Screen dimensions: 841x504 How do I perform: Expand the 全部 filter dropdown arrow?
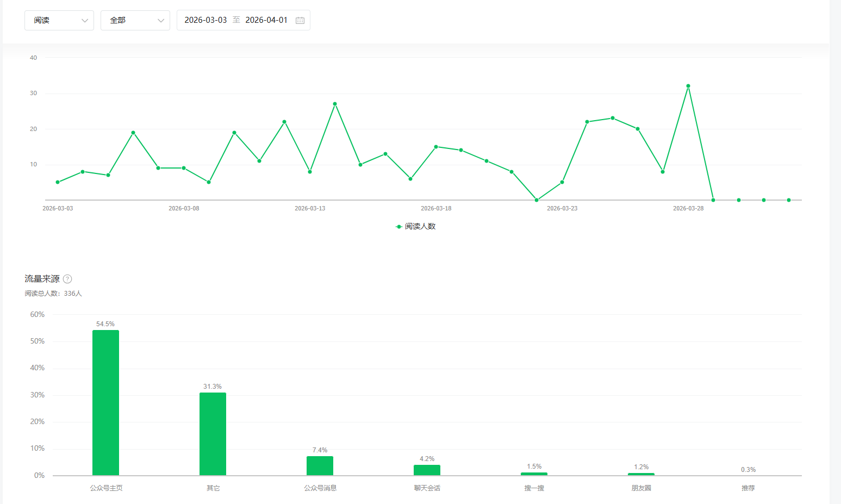160,21
